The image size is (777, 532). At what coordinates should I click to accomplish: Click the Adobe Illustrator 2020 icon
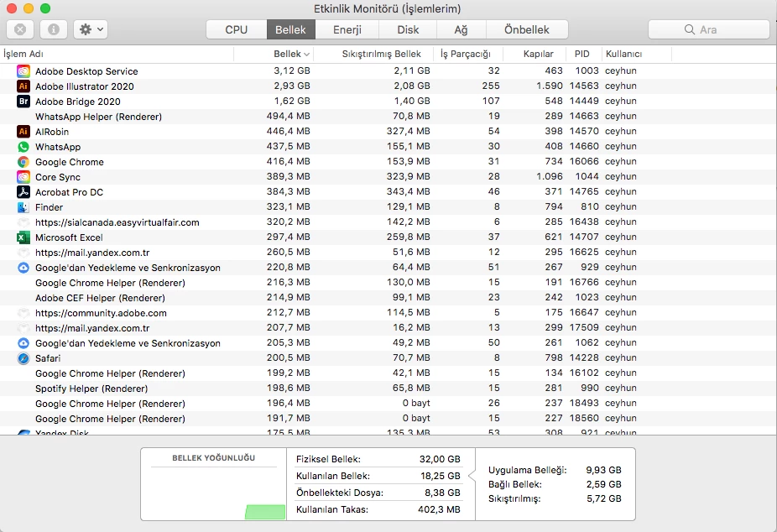point(23,86)
